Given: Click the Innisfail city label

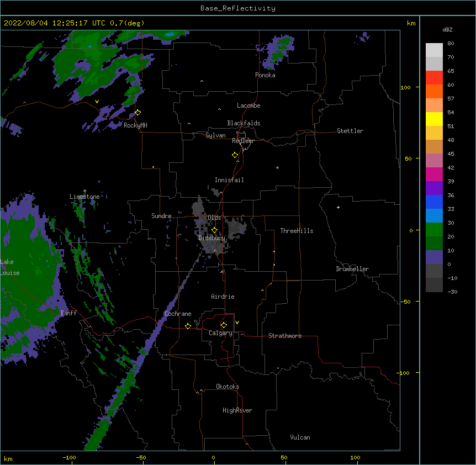Looking at the screenshot, I should [229, 180].
